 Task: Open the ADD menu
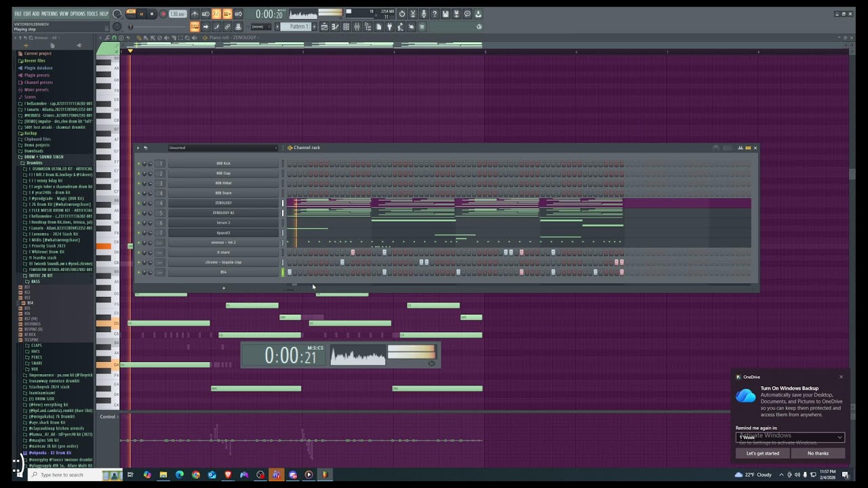tap(35, 14)
